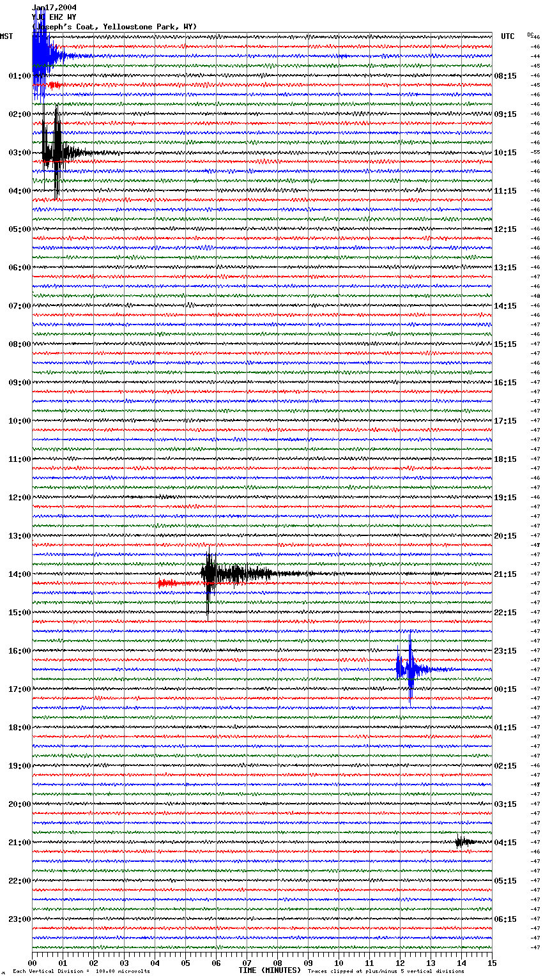Select the 03:00 MST time label
543x980 pixels.
(x=20, y=153)
